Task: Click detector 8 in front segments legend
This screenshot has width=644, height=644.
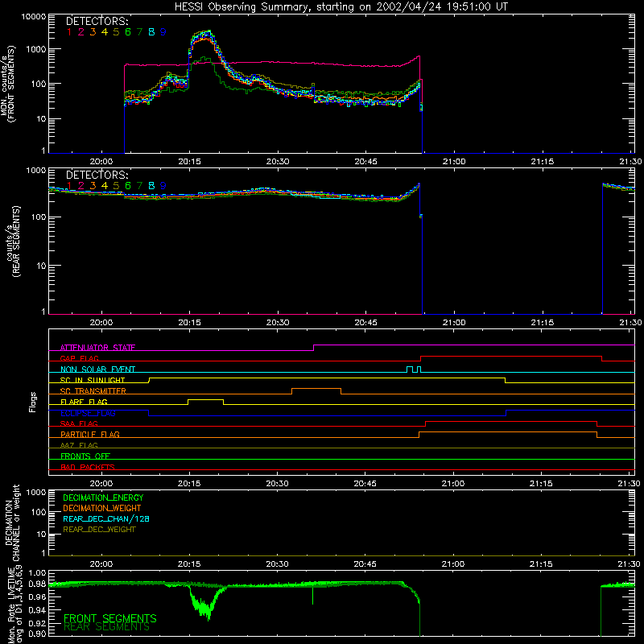Action: (151, 32)
